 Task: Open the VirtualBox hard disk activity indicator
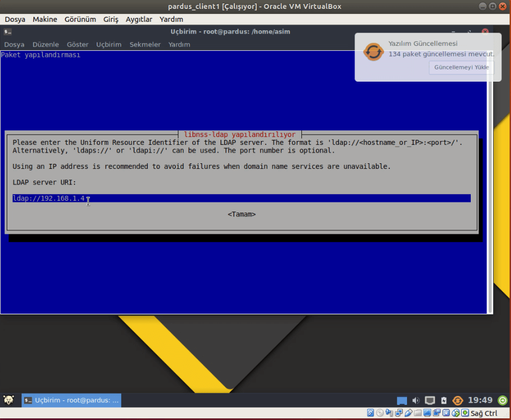[x=371, y=413]
